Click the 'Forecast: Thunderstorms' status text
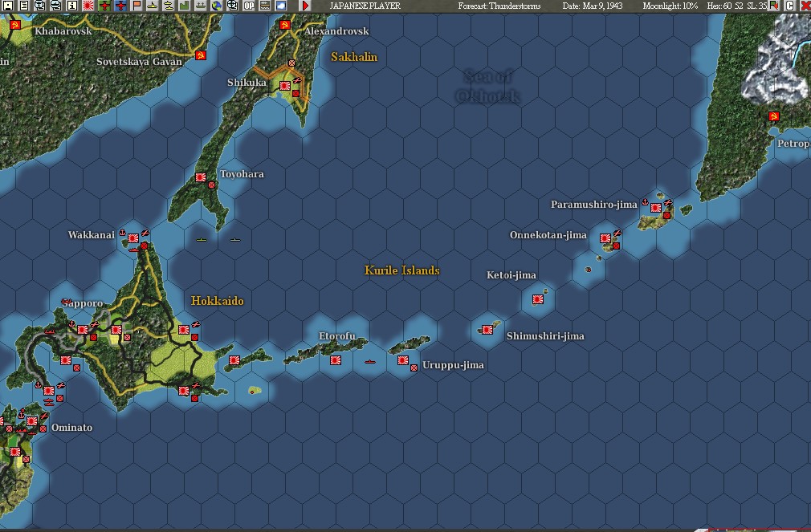The width and height of the screenshot is (811, 532). (x=499, y=6)
